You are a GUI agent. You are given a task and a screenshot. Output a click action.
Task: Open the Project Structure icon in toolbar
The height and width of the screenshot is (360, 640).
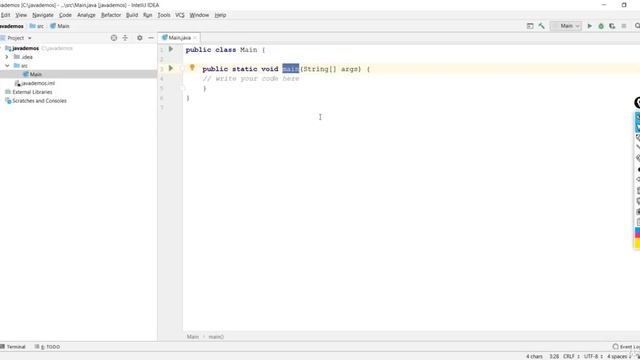530,26
